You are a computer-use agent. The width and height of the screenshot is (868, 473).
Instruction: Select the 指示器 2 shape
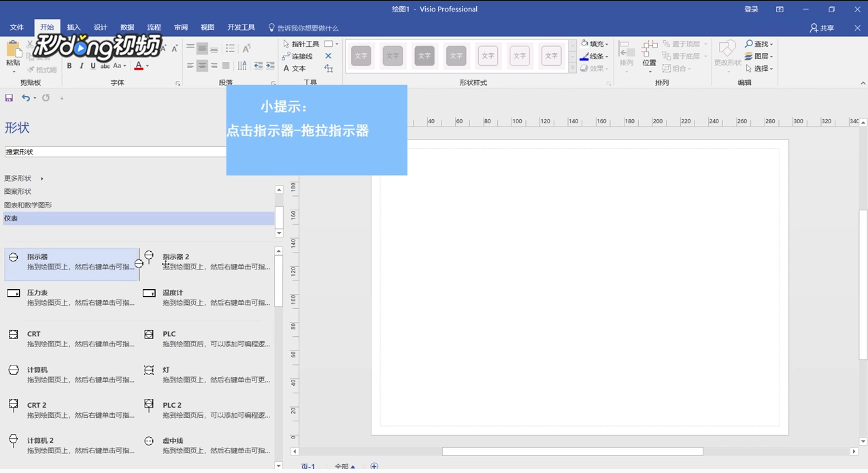(x=207, y=262)
